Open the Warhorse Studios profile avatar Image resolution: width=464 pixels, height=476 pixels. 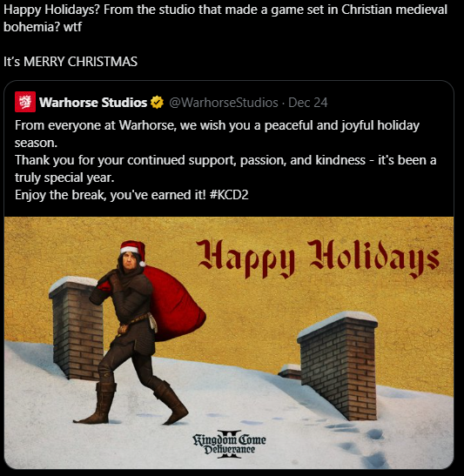coord(25,102)
